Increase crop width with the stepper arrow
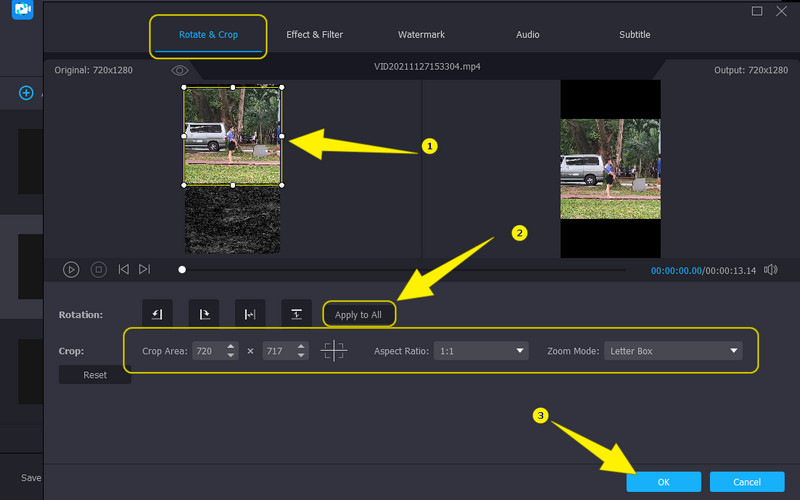The image size is (800, 500). pos(232,346)
